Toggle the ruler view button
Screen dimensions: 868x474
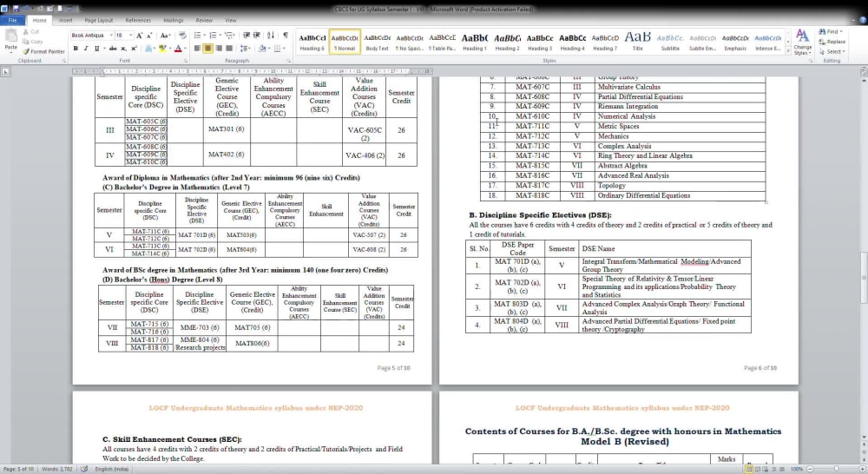863,71
